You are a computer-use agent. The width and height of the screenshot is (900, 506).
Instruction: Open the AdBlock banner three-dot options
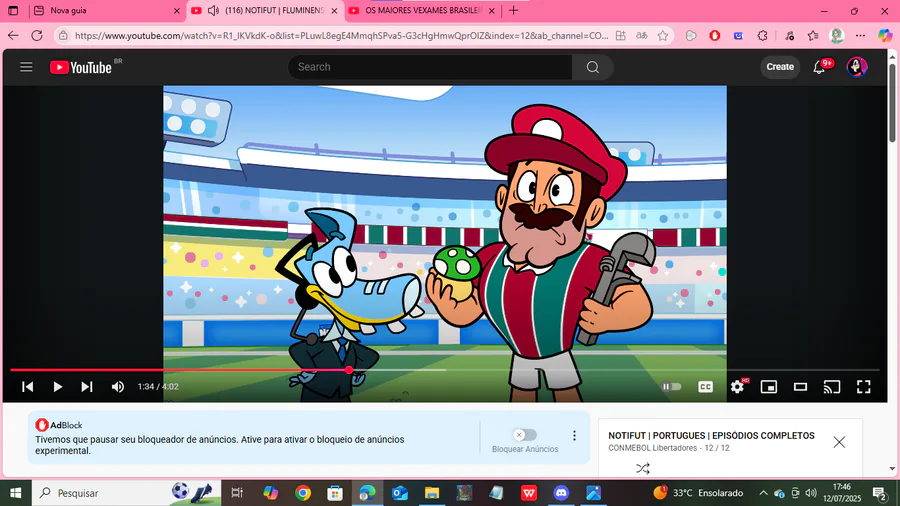[574, 435]
